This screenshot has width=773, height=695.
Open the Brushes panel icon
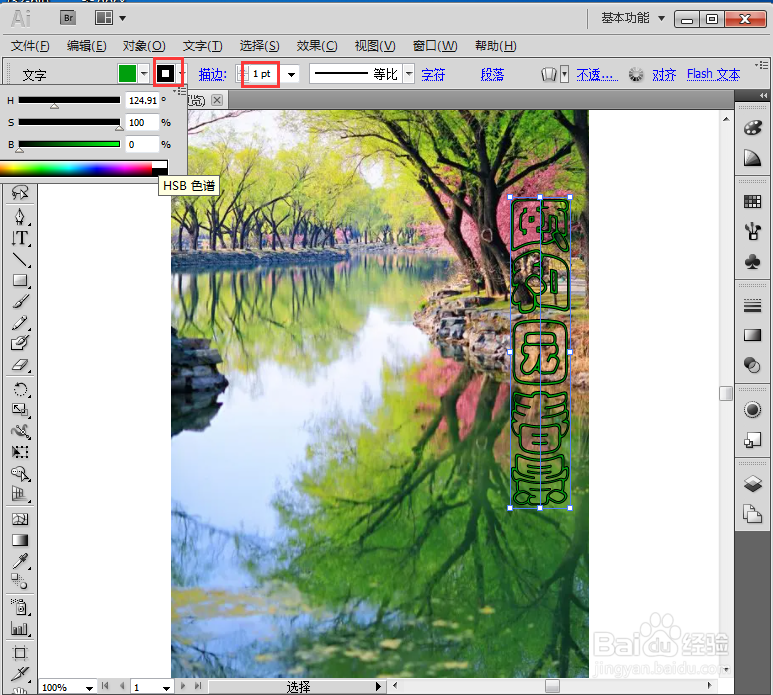[752, 231]
